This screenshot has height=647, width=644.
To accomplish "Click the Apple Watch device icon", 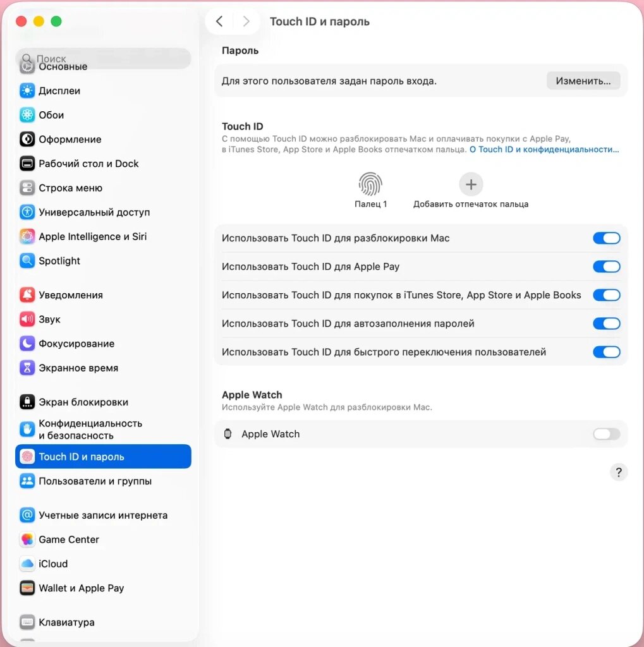I will tap(228, 434).
